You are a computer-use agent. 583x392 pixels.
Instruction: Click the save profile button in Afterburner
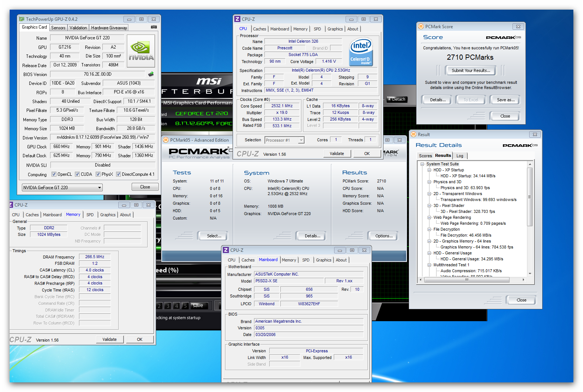click(x=198, y=306)
